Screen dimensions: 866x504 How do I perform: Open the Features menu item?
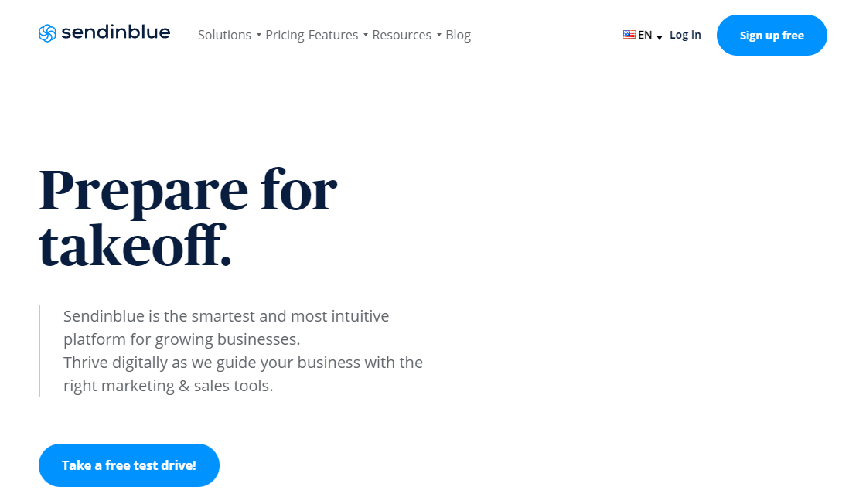click(333, 35)
